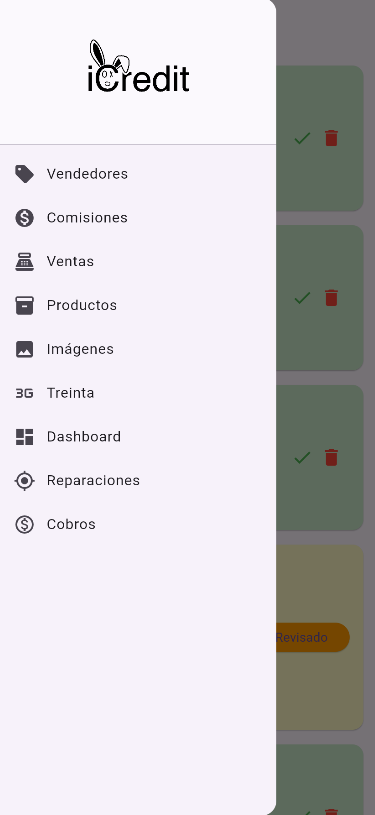
Task: Click the iCredit bunny logo
Action: (x=138, y=66)
